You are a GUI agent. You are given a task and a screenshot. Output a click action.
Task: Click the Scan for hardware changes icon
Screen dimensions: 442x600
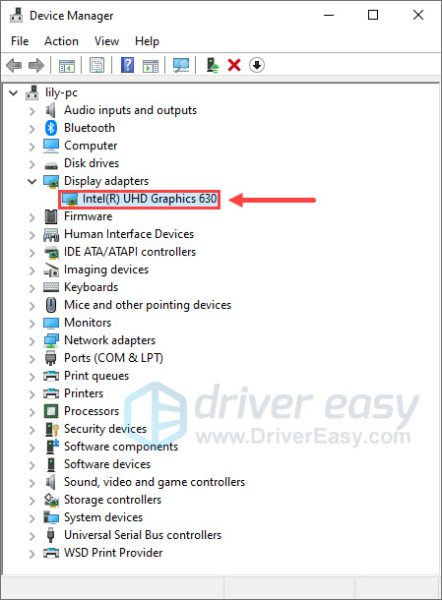(x=181, y=65)
